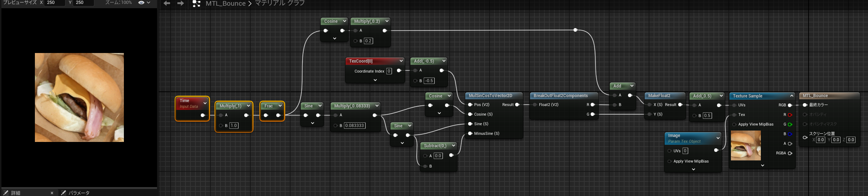The width and height of the screenshot is (868, 196).
Task: Click the back navigation arrow
Action: (167, 3)
